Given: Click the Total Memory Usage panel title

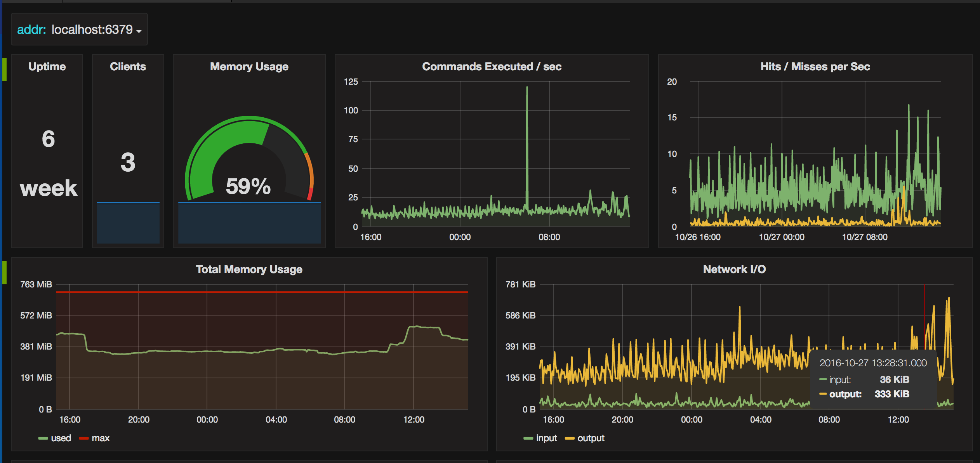Looking at the screenshot, I should 249,270.
